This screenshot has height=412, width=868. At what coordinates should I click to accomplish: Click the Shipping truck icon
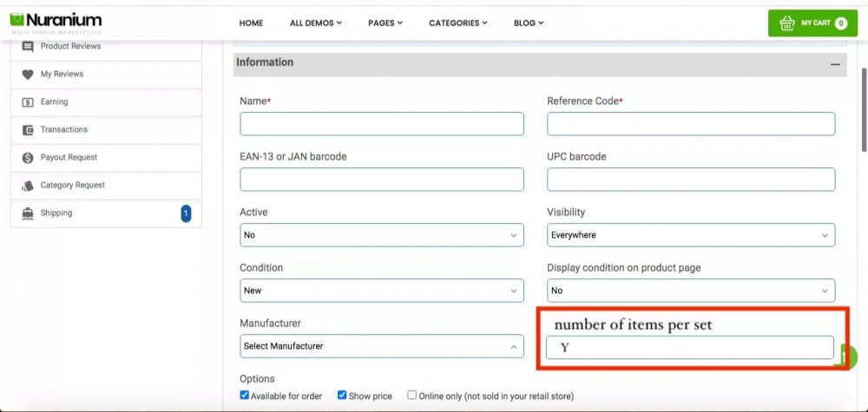click(x=28, y=213)
